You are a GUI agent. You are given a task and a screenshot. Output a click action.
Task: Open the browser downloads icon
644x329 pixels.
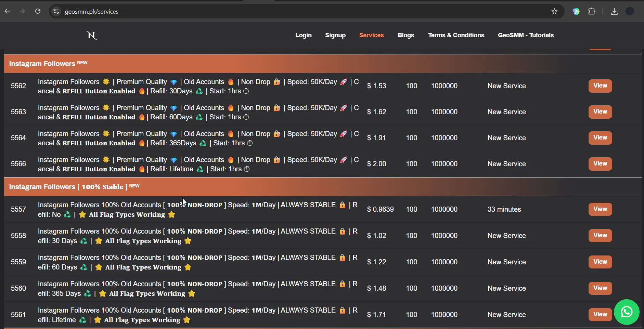(614, 11)
